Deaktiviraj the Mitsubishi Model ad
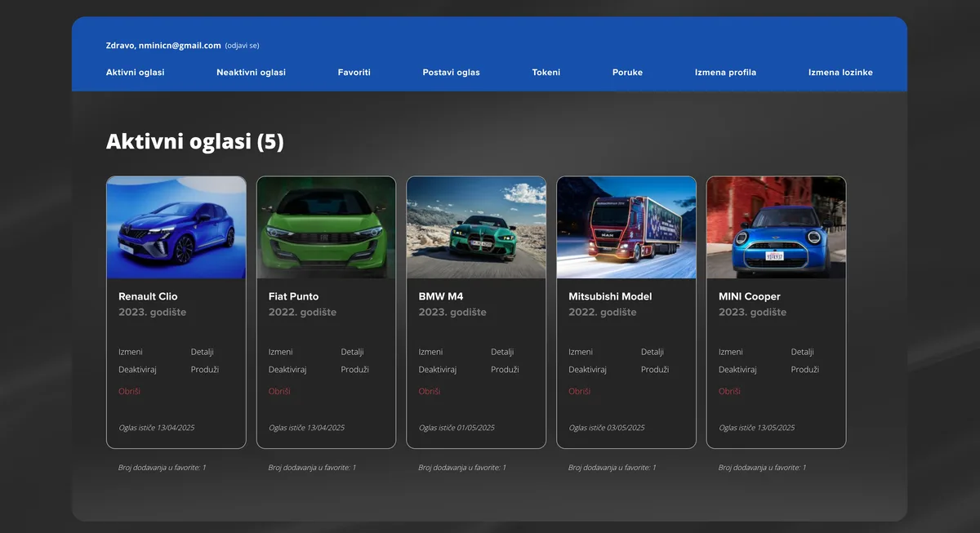This screenshot has width=980, height=533. pos(588,370)
